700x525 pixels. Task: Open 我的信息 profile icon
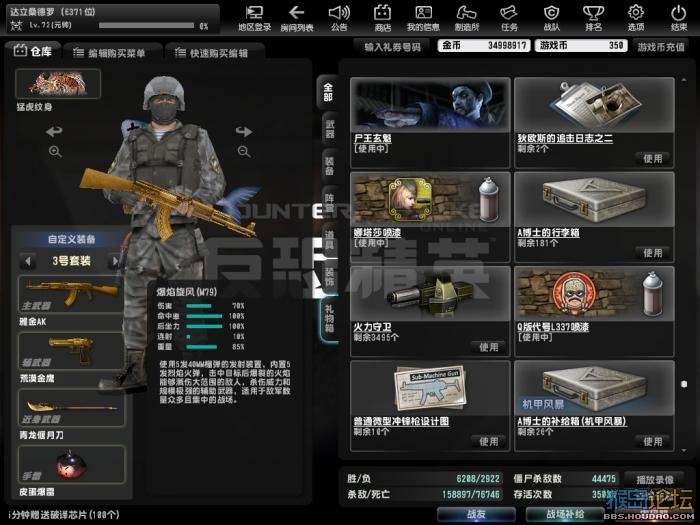tap(423, 18)
